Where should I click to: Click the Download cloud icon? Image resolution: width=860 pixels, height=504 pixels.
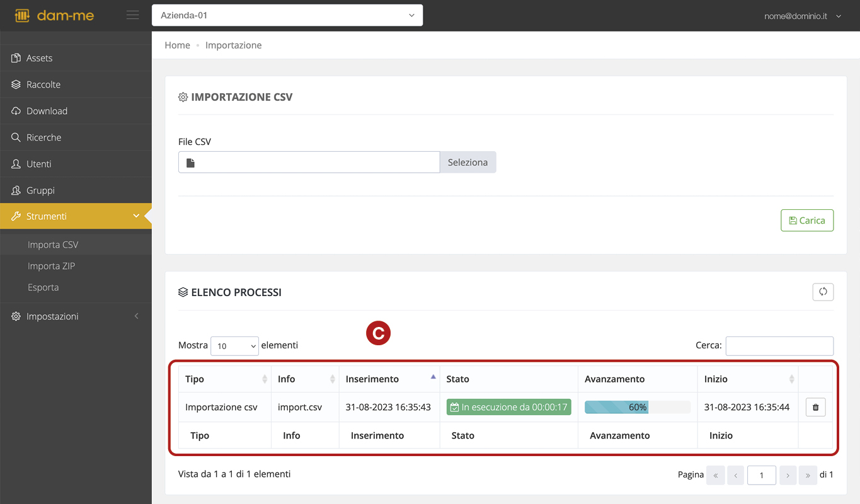(16, 111)
